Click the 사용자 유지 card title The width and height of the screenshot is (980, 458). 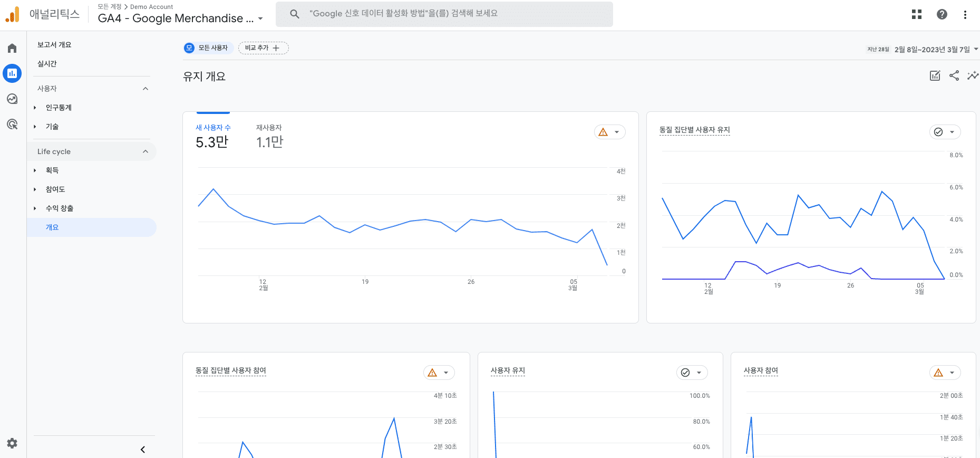pos(508,370)
